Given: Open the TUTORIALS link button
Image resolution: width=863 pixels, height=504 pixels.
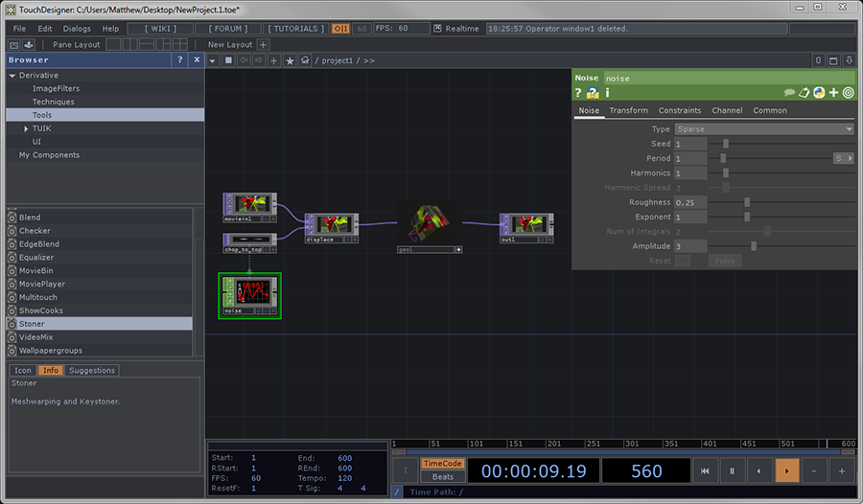Looking at the screenshot, I should 294,29.
